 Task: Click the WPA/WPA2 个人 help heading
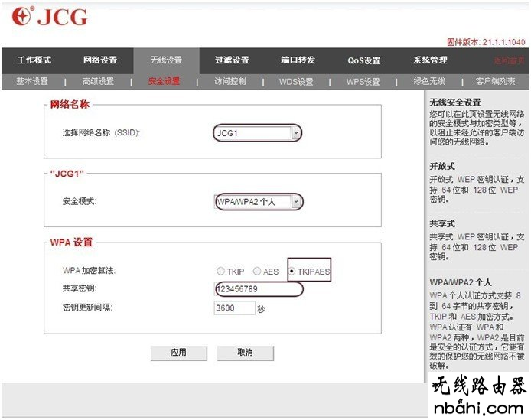(460, 282)
